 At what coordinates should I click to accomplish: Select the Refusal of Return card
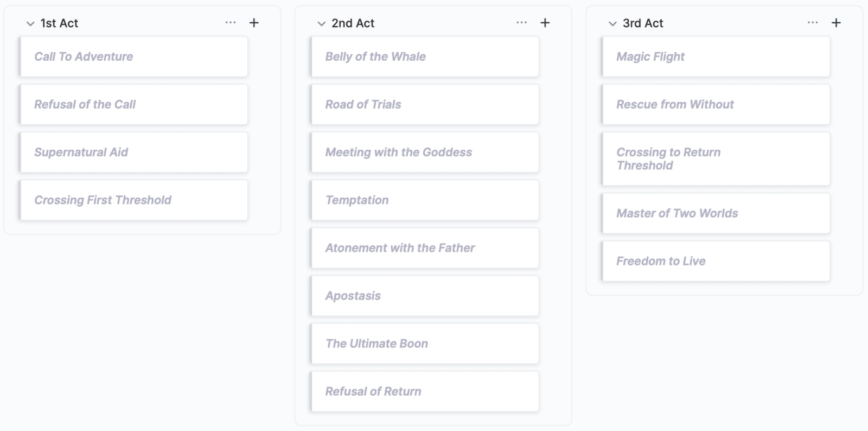(x=424, y=391)
